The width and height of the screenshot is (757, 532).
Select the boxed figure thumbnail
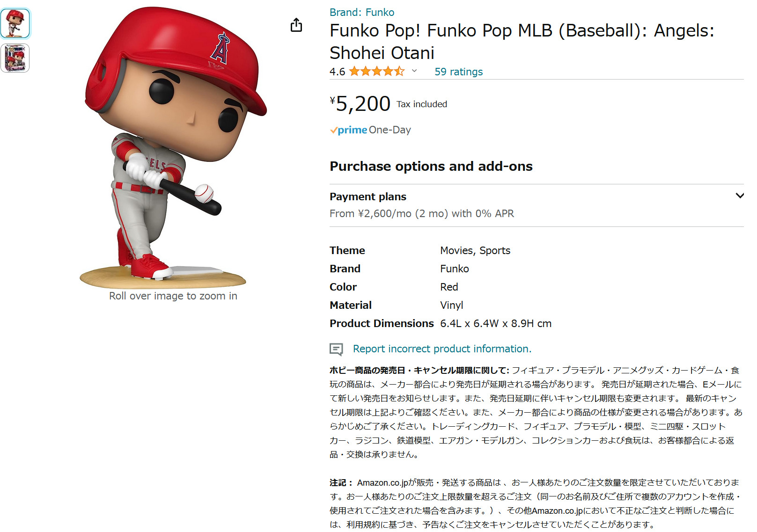tap(15, 58)
